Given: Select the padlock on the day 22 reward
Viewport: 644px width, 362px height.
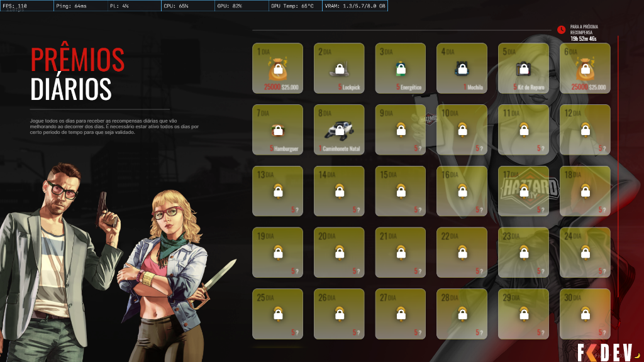Looking at the screenshot, I should [x=462, y=253].
